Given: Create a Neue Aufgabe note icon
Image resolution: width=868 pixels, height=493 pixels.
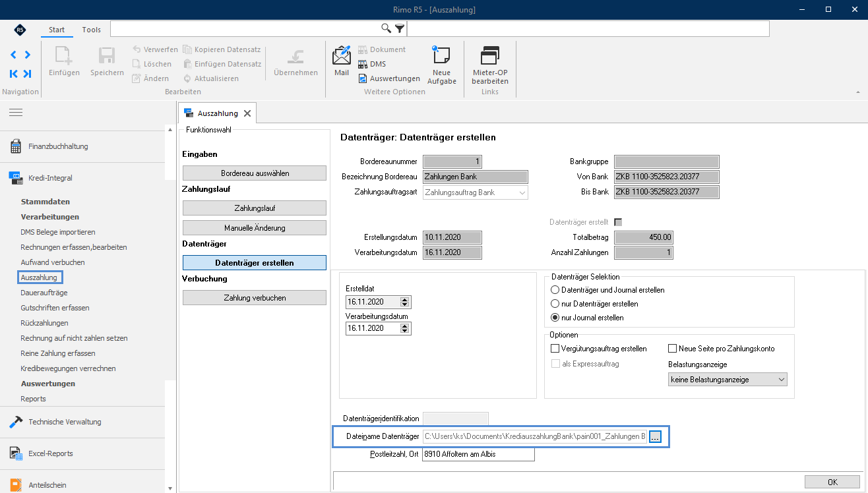Looking at the screenshot, I should [x=441, y=55].
